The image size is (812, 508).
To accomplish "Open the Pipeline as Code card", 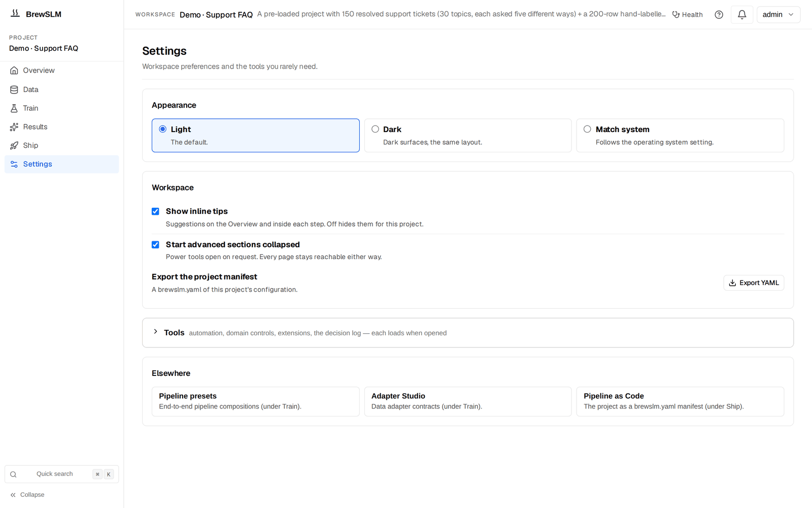I will 680,401.
